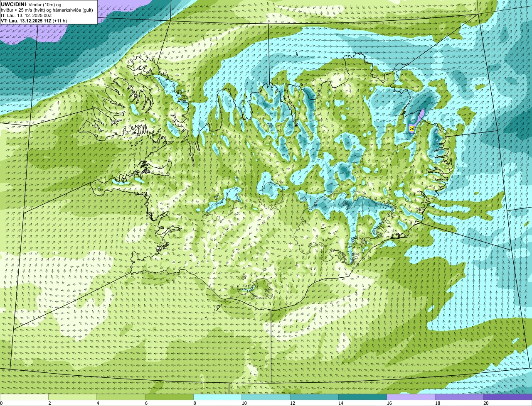Click the yellow 26 max gust marker
This screenshot has height=406, width=532.
(x=411, y=129)
